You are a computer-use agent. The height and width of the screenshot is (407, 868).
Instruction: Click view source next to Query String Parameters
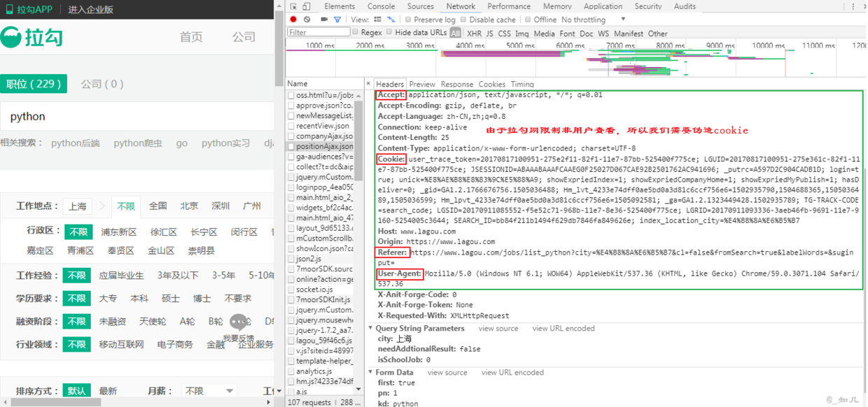pos(498,328)
